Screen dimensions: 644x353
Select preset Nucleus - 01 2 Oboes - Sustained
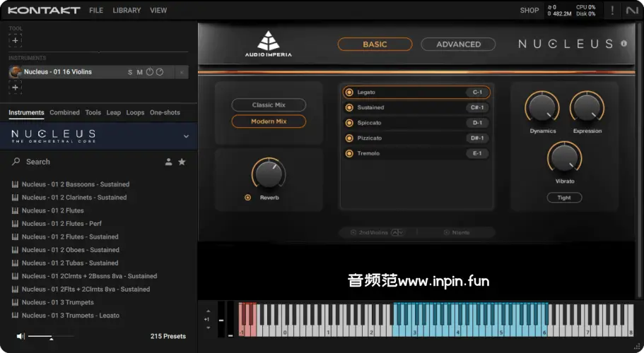[71, 250]
